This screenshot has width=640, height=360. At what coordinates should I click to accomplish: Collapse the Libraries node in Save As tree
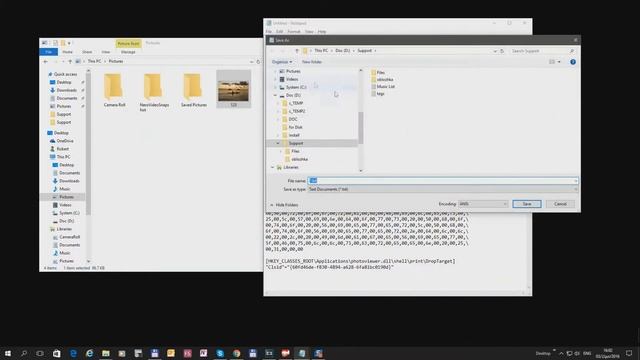click(x=272, y=167)
